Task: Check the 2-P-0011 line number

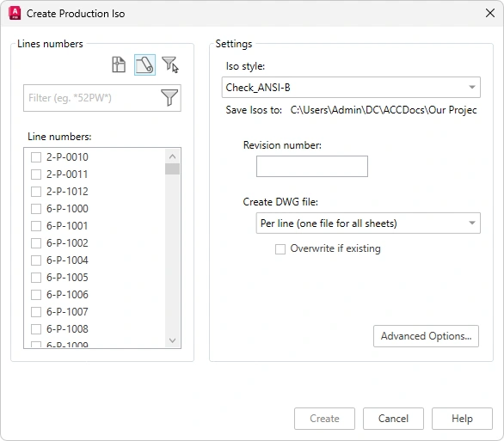Action: tap(36, 175)
